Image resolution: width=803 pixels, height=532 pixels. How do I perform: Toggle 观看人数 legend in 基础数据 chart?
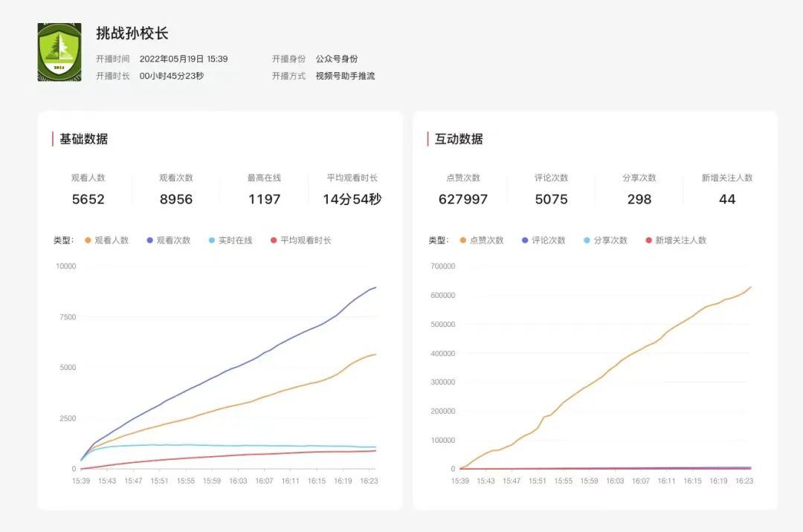click(x=106, y=241)
